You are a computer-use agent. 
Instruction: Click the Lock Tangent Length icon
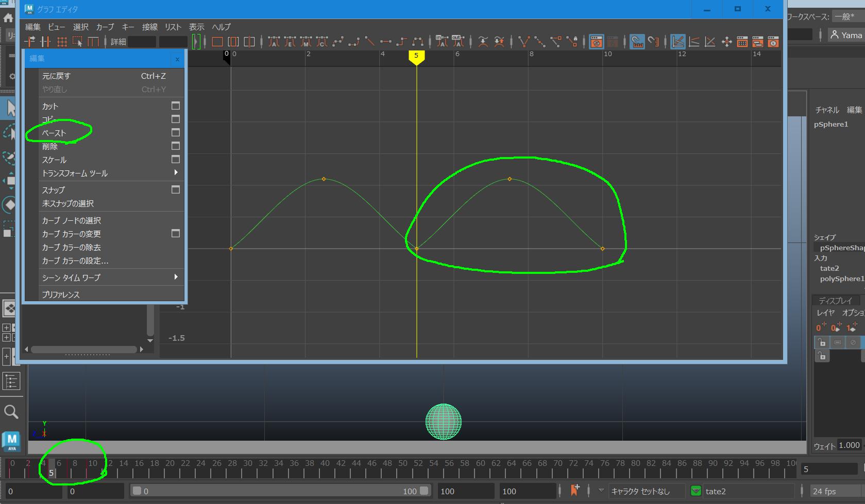[x=571, y=42]
